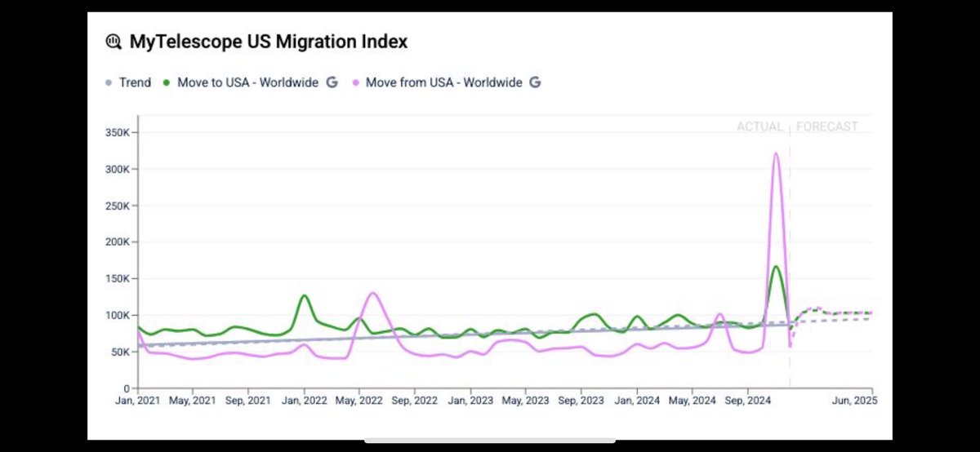
Task: Click the Jan, 2024 x-axis label
Action: 636,401
